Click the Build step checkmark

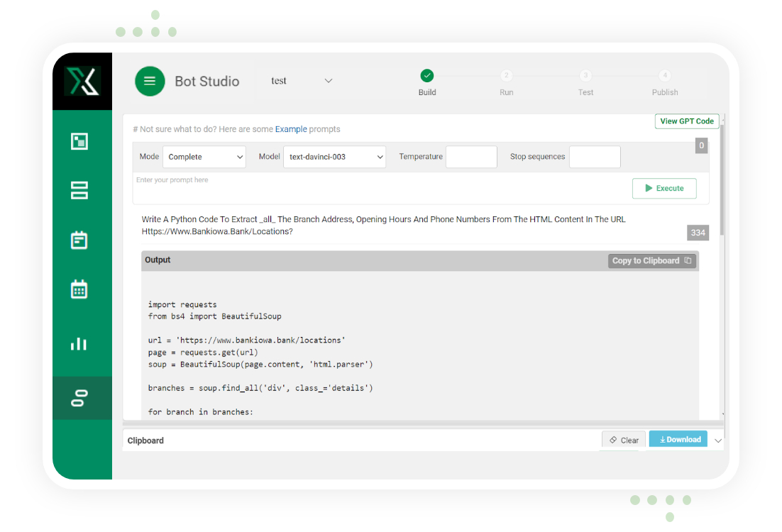(427, 75)
